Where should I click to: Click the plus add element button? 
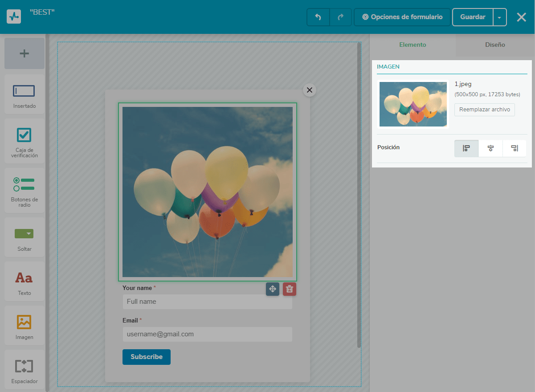tap(24, 53)
